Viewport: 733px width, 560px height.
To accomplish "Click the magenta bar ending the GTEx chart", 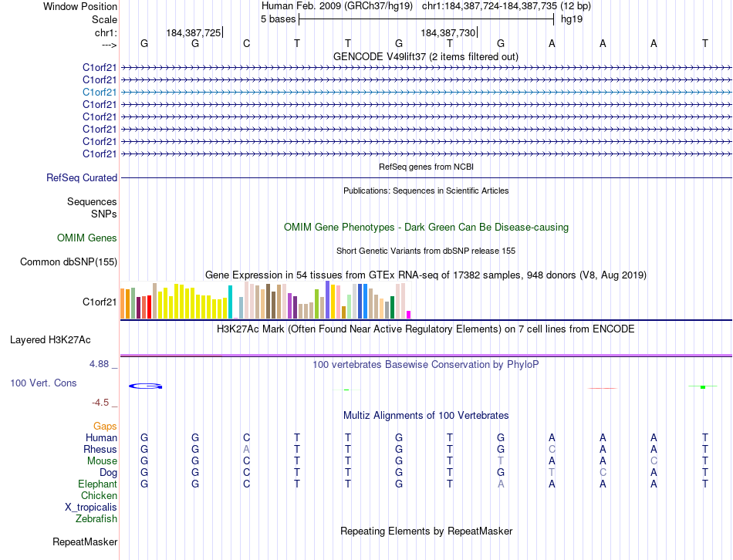I will pos(409,315).
